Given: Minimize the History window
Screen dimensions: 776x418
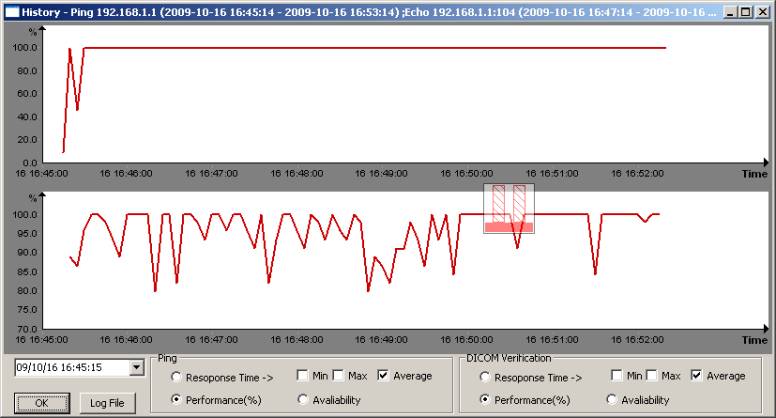Looking at the screenshot, I should [730, 12].
